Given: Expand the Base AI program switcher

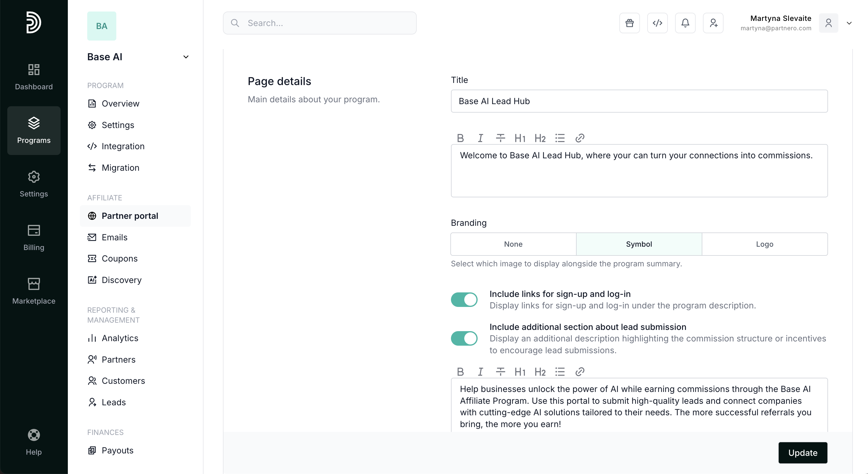Looking at the screenshot, I should pyautogui.click(x=186, y=57).
